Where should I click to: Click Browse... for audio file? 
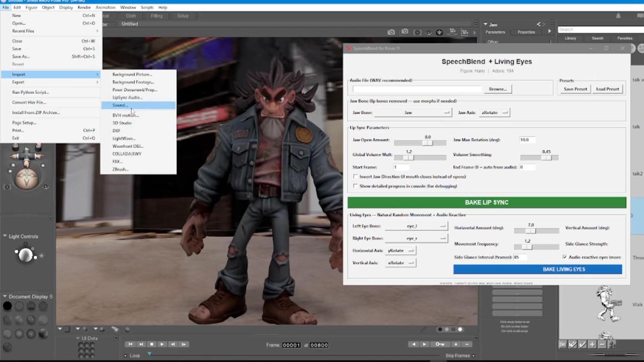click(498, 89)
